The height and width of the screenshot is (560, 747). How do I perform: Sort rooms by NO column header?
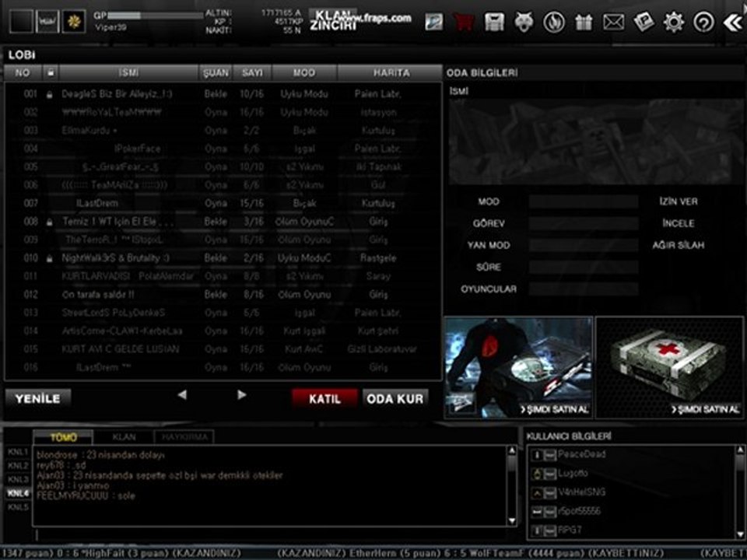(x=23, y=72)
